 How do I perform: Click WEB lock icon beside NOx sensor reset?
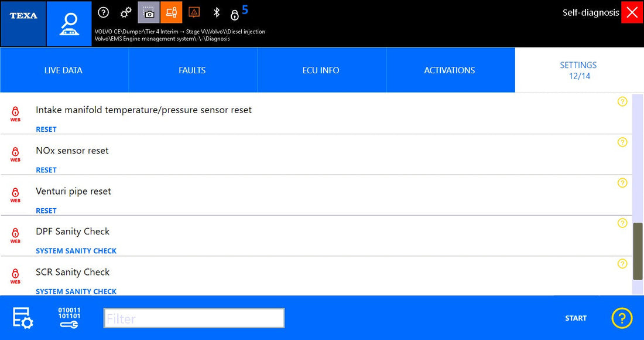pos(15,154)
